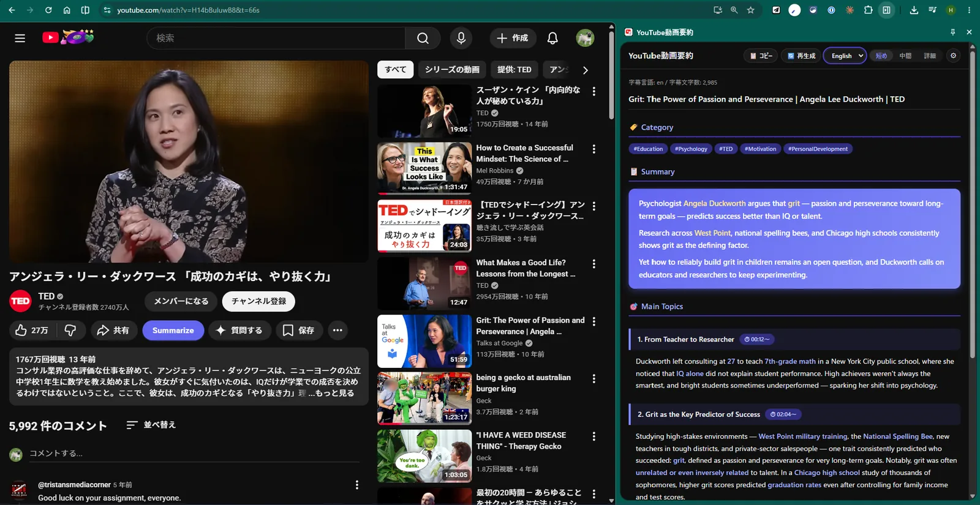Screen dimensions: 980x505
Task: Open the browser side panel icon
Action: [x=886, y=10]
